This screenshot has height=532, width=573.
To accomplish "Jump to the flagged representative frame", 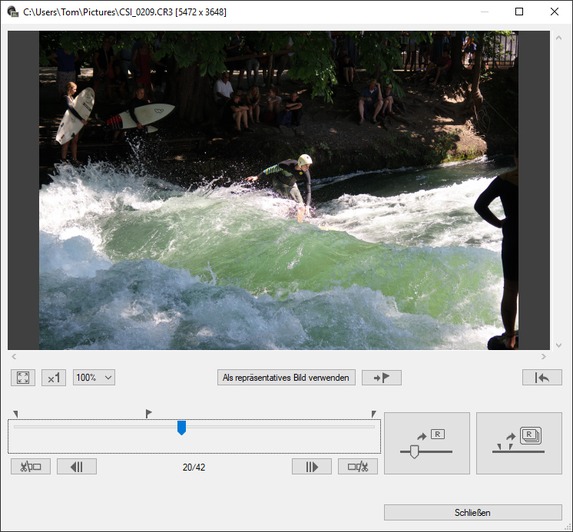I will pyautogui.click(x=382, y=377).
